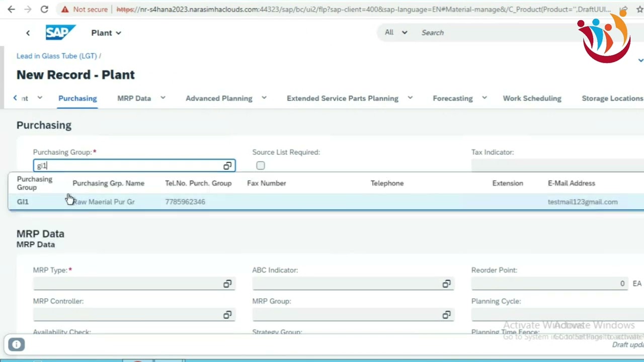Switch to the MRP Data tab

coord(134,98)
